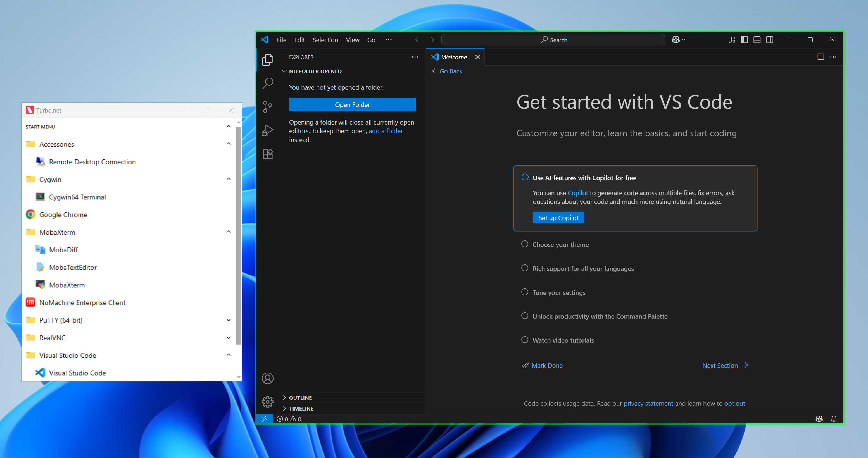Screen dimensions: 868x458
Task: Click the add a folder link
Action: [x=386, y=131]
